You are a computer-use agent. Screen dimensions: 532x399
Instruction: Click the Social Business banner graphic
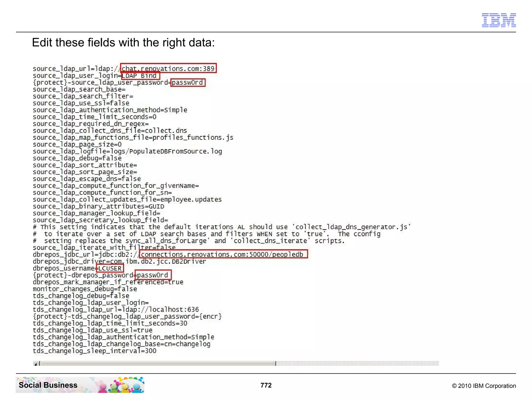pos(80,385)
